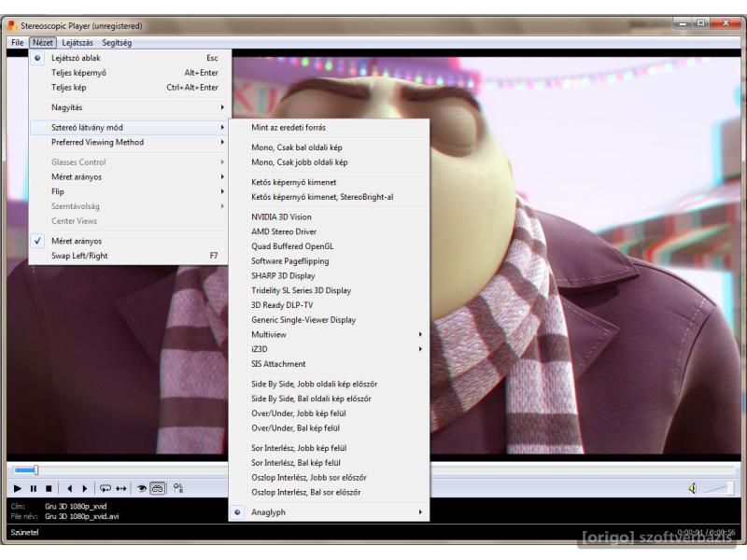
Task: Choose Mono, Csak jobb oldali kép
Action: pyautogui.click(x=329, y=162)
